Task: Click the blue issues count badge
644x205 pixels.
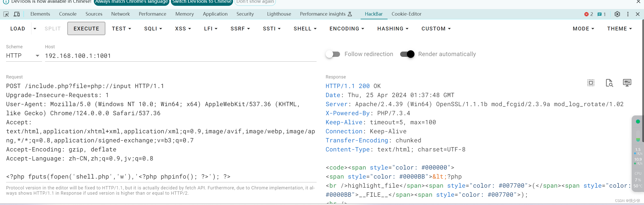Action: [x=601, y=14]
